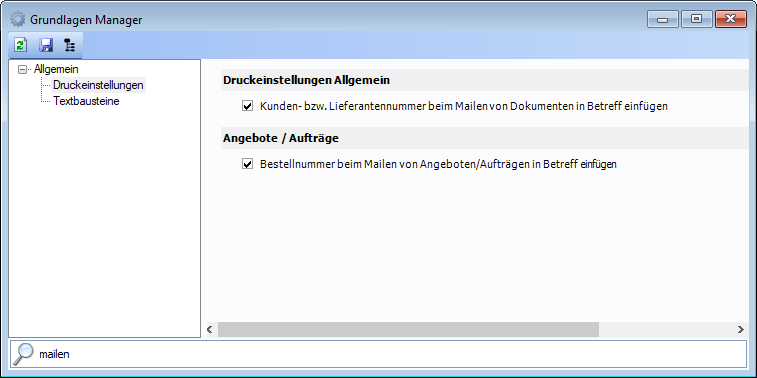Collapse the Allgemein tree node
The width and height of the screenshot is (757, 378).
pos(22,70)
